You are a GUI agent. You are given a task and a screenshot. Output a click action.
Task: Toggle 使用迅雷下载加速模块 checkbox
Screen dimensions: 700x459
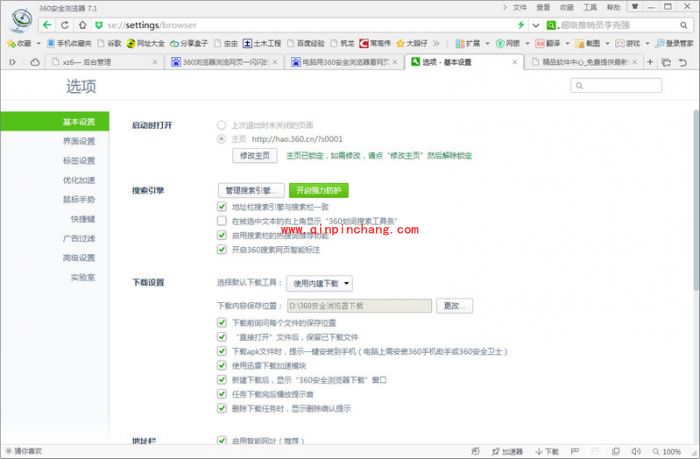(x=222, y=365)
